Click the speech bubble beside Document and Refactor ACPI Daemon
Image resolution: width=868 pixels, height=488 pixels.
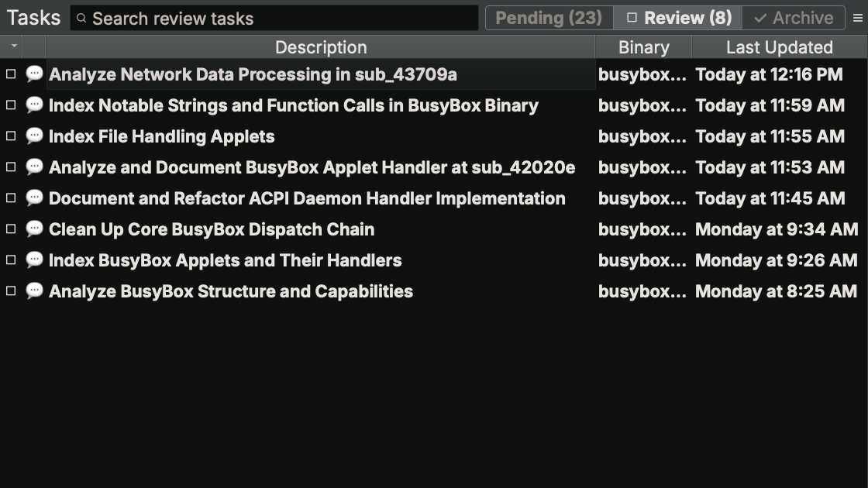point(34,198)
